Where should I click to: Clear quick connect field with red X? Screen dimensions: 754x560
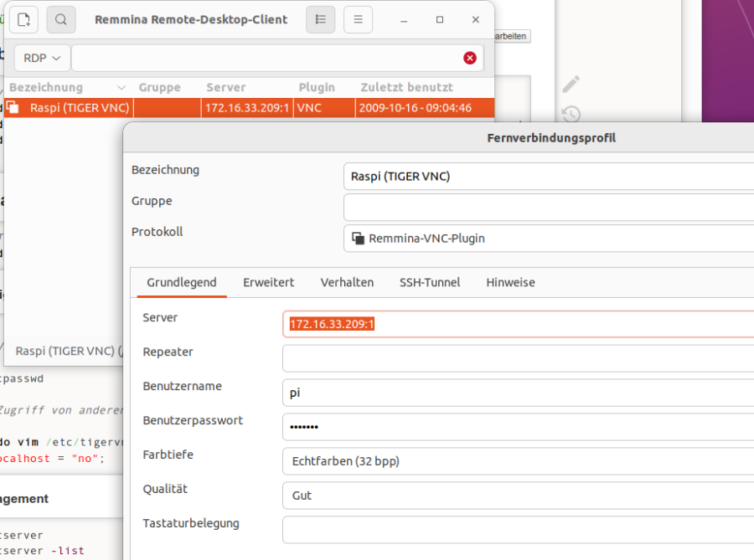coord(470,58)
